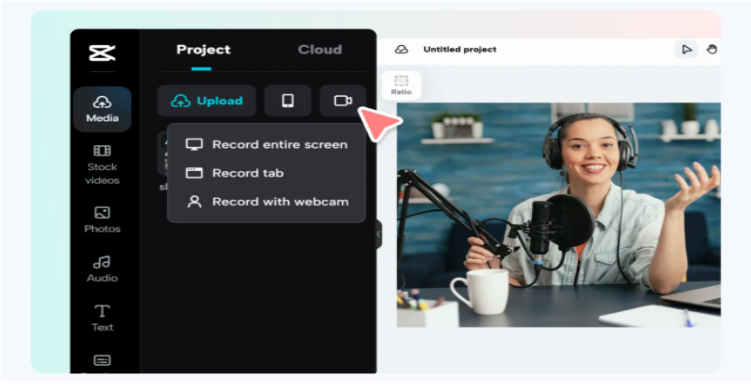Open the Photos section
751x384 pixels.
pos(102,219)
